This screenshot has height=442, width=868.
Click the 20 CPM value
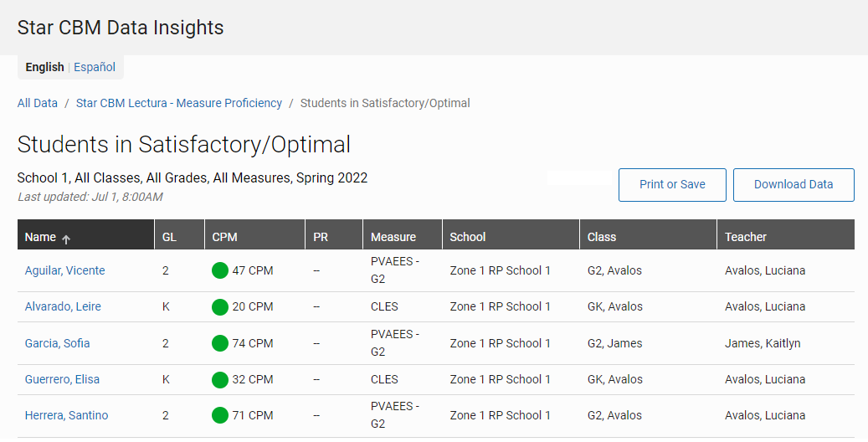pyautogui.click(x=253, y=306)
